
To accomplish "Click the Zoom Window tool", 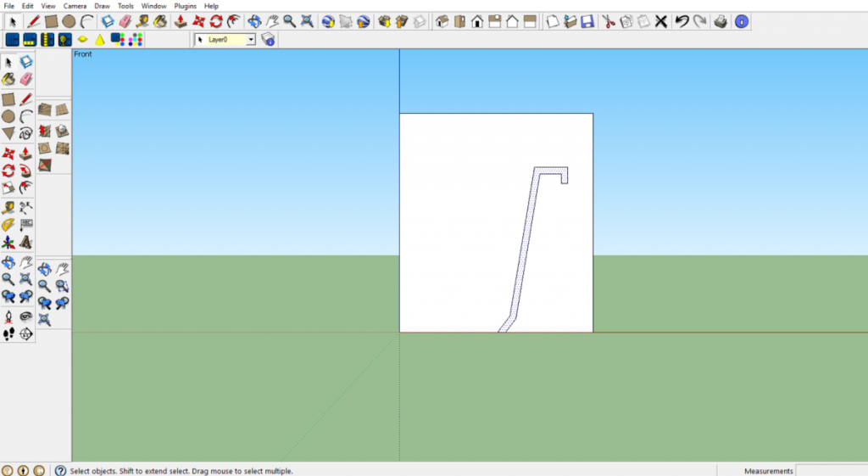I will point(62,286).
